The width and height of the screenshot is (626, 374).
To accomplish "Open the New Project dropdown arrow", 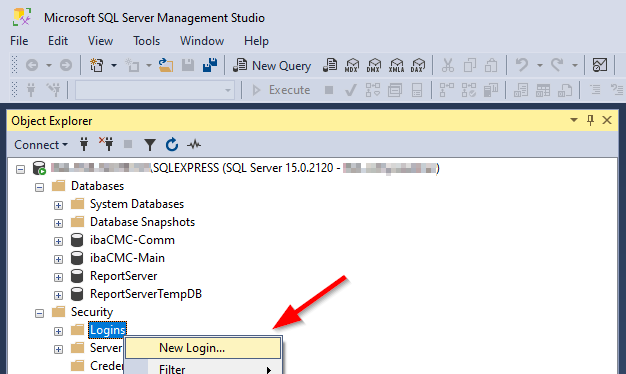I will [x=114, y=65].
